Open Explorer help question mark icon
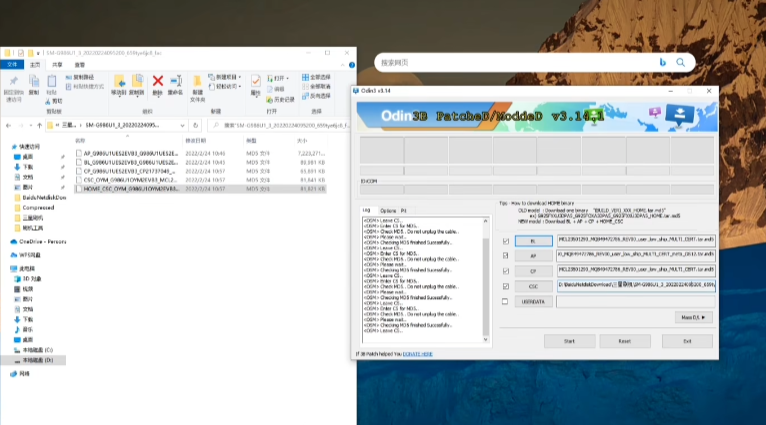Screen dimensions: 766x425 tap(352, 64)
